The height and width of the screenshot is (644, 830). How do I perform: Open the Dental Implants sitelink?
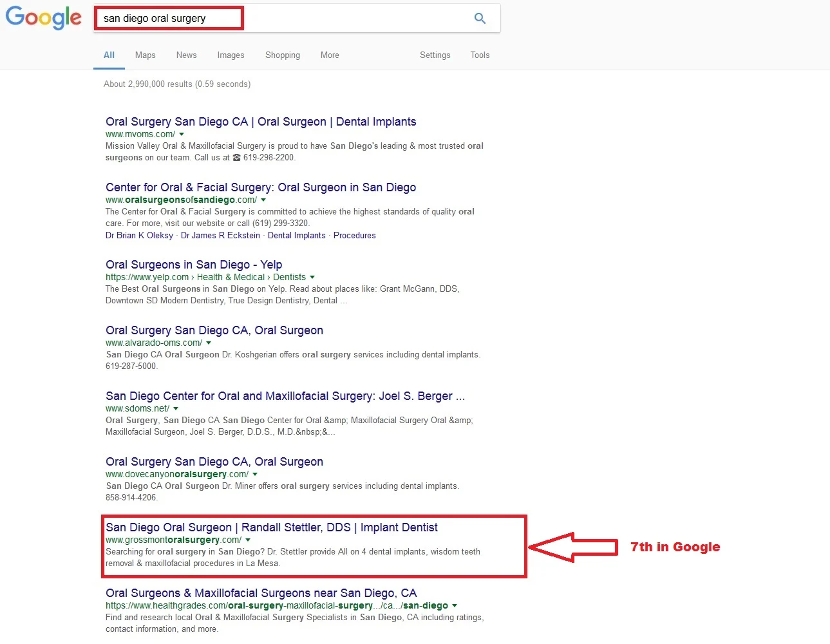(x=297, y=236)
